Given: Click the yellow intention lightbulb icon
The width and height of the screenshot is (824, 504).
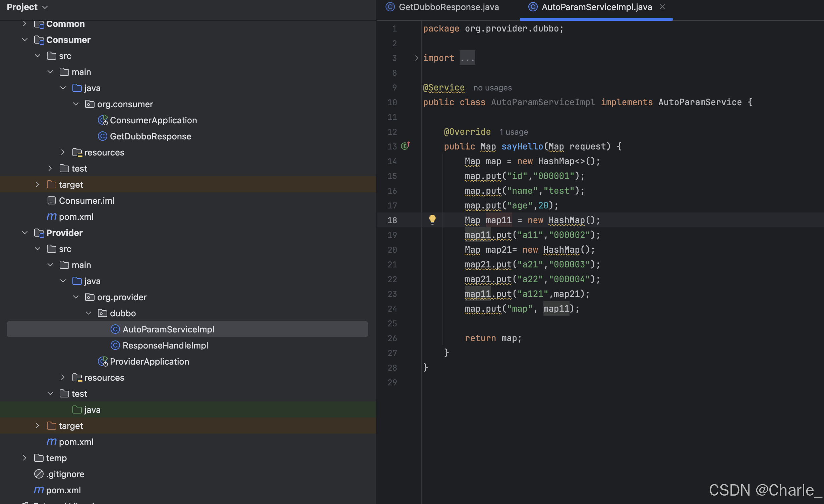Looking at the screenshot, I should (x=432, y=219).
